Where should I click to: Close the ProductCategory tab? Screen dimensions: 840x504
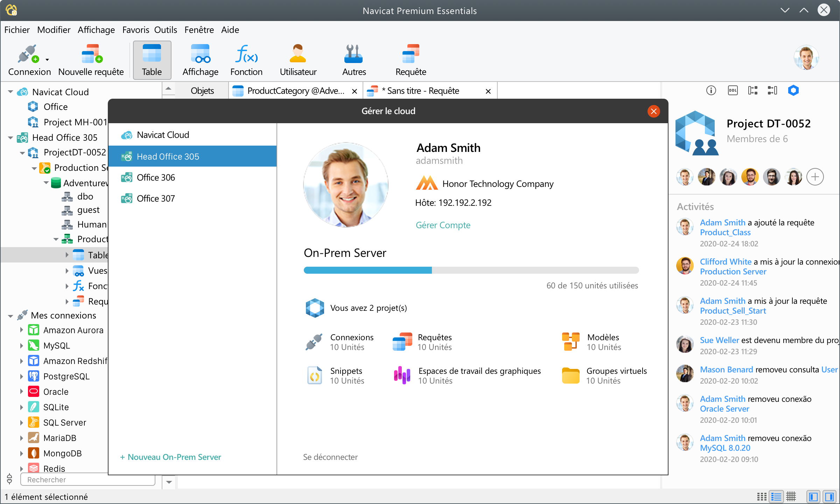(354, 91)
